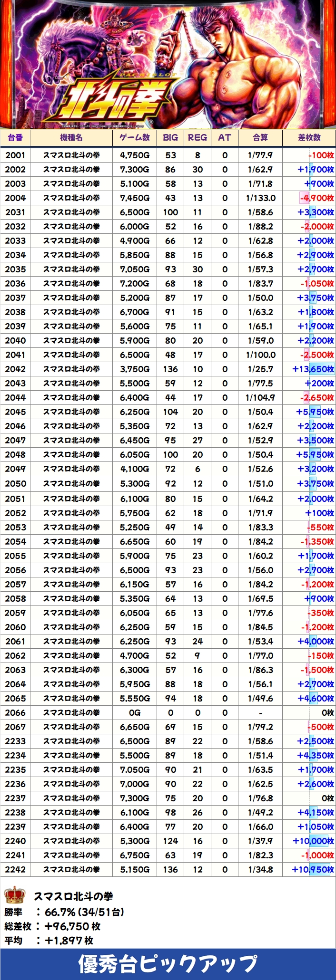This screenshot has height=980, width=336.
Task: Click the 1/25.7 rate cell for machine 2042
Action: pos(261,369)
